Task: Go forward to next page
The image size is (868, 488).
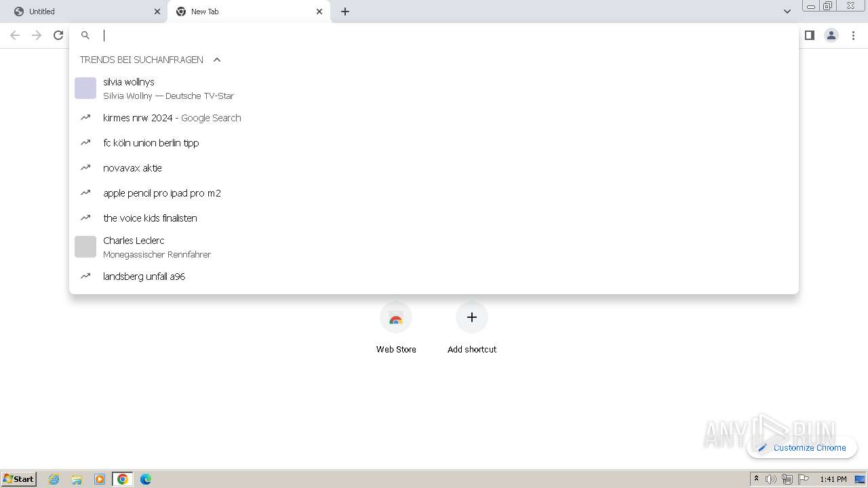Action: [x=37, y=35]
